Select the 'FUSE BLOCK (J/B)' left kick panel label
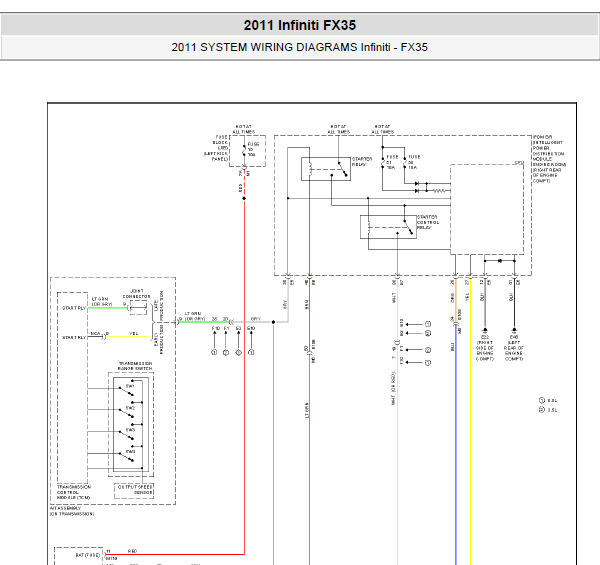 tap(216, 148)
